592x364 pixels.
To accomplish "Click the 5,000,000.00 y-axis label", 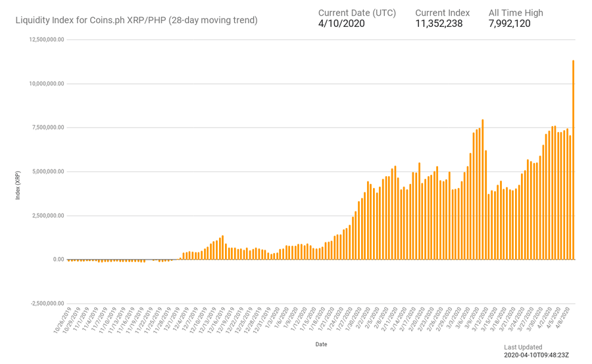I will click(48, 171).
